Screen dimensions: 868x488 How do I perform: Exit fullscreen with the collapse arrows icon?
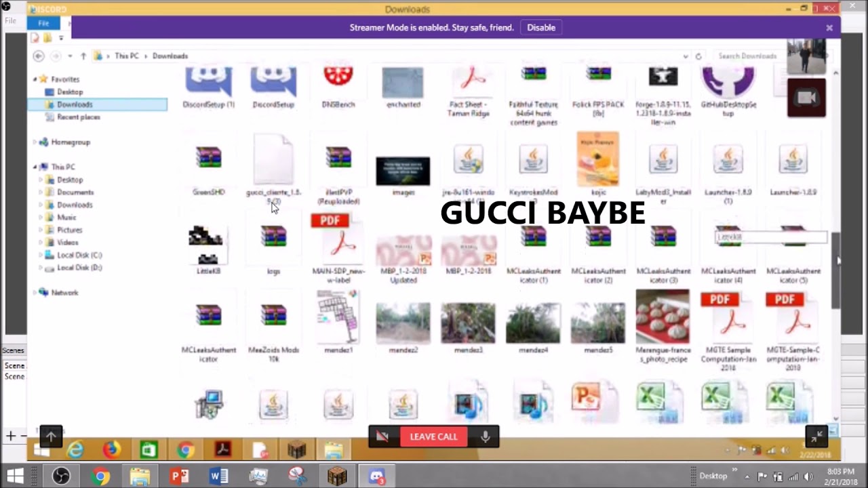816,436
